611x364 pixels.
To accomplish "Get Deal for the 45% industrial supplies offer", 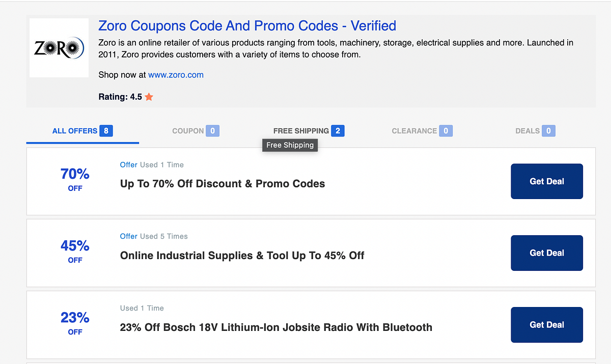I will tap(547, 253).
